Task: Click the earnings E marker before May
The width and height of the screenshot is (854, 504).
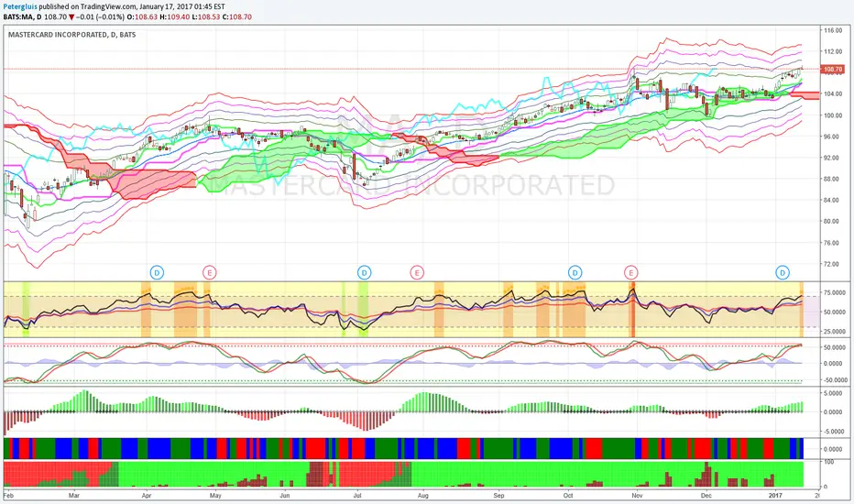Action: [x=209, y=272]
